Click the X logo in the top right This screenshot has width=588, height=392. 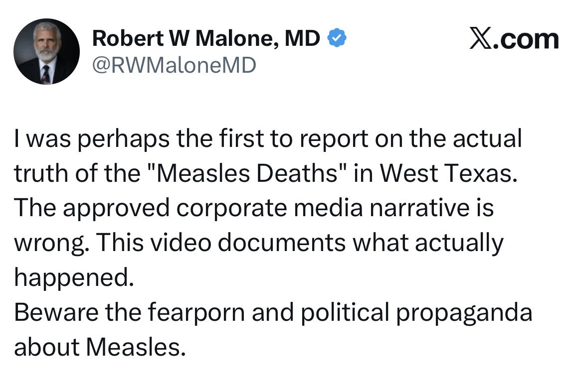[x=481, y=39]
